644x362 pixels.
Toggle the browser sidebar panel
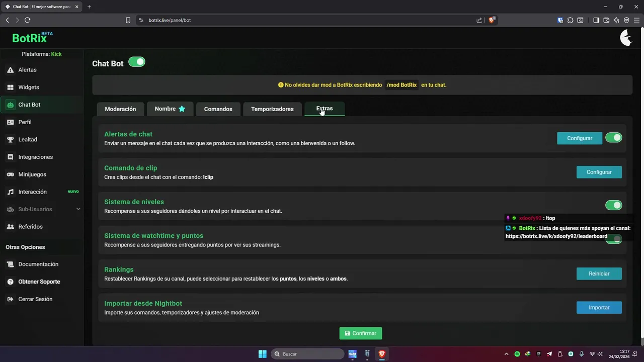[x=596, y=20]
